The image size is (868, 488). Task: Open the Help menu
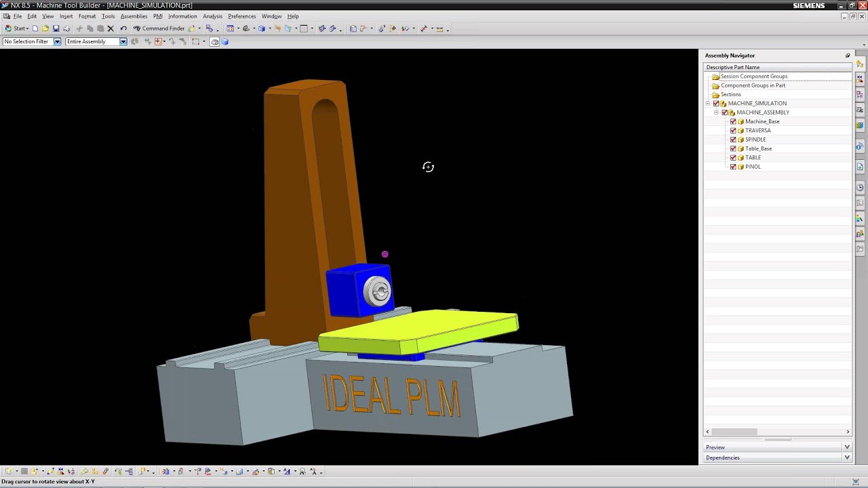coord(293,16)
